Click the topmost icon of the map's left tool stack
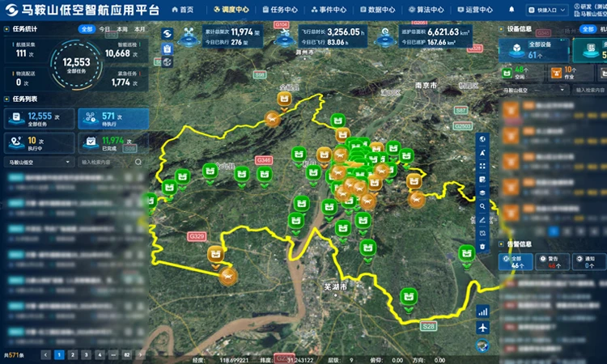 point(168,34)
